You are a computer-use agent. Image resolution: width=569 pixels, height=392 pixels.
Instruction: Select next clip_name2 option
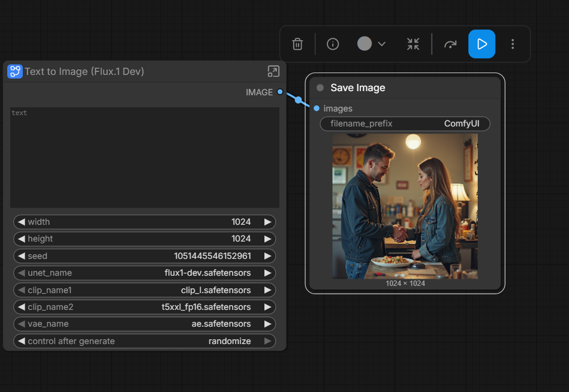tap(268, 307)
